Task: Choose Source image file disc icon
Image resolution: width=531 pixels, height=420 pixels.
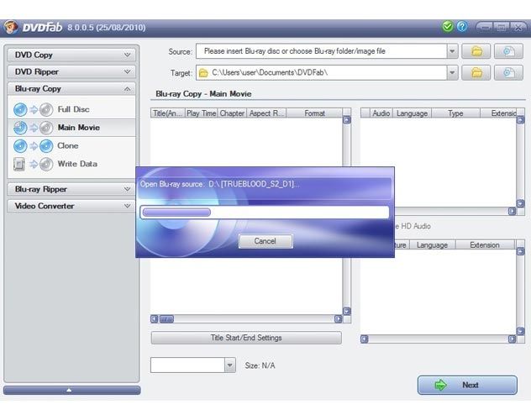Action: 508,51
